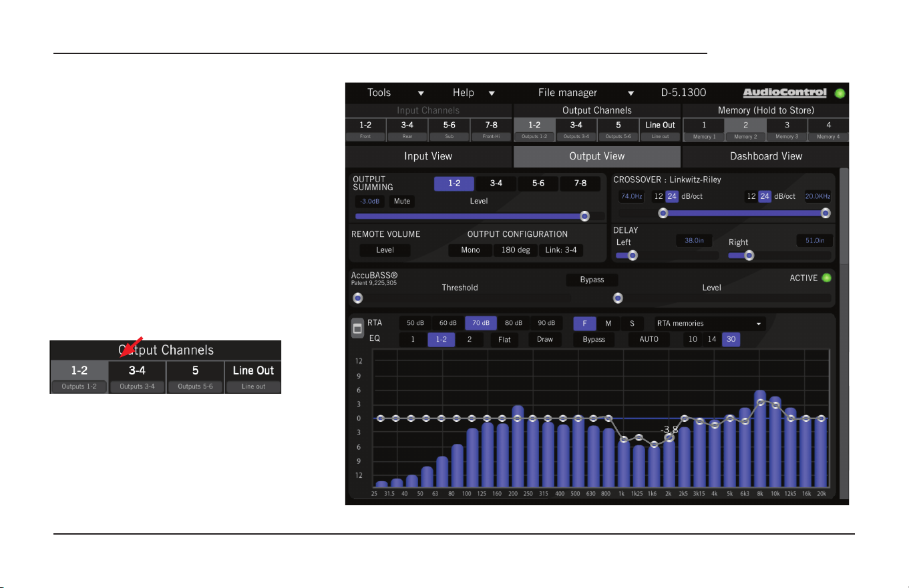This screenshot has width=909, height=588.
Task: Recall Memory 1 preset
Action: pyautogui.click(x=703, y=129)
